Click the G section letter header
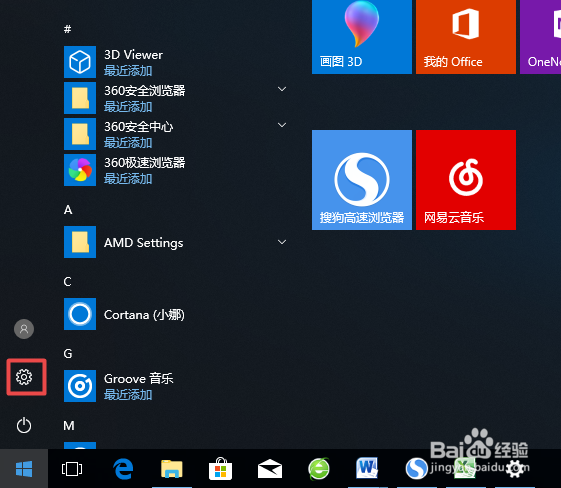 (x=68, y=353)
